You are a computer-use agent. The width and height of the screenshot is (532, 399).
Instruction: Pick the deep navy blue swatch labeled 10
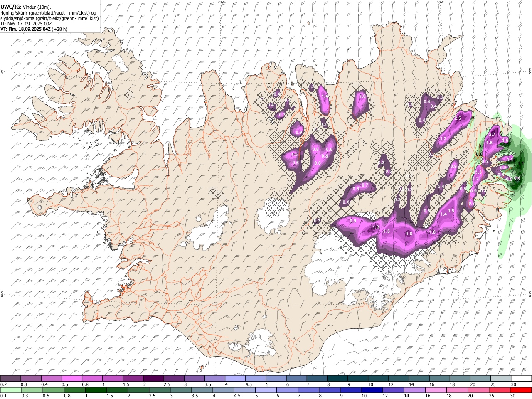[x=372, y=390]
